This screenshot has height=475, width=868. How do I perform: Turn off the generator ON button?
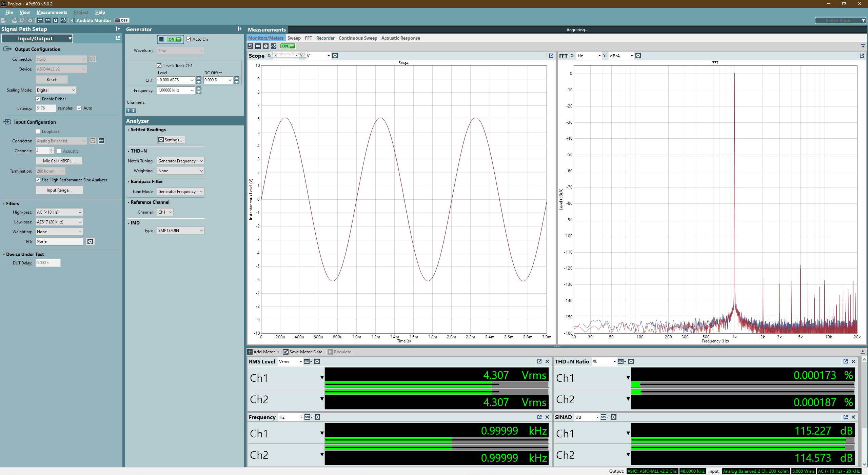coord(171,39)
